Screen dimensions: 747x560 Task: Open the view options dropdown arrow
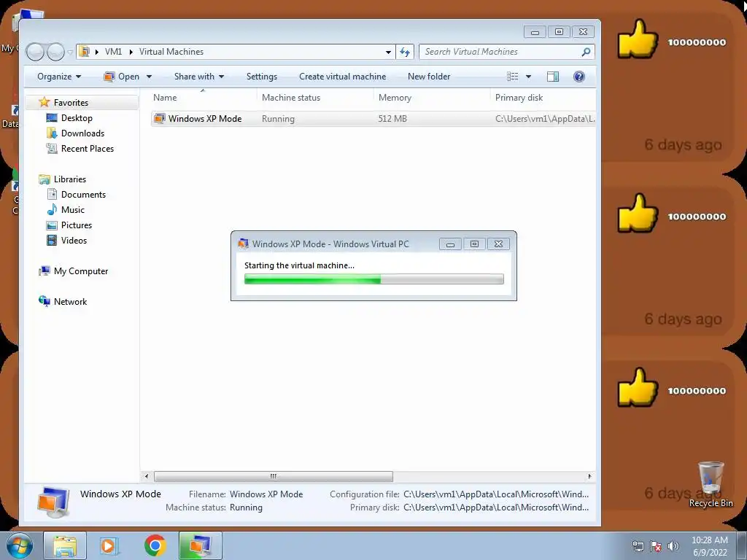[x=528, y=77]
